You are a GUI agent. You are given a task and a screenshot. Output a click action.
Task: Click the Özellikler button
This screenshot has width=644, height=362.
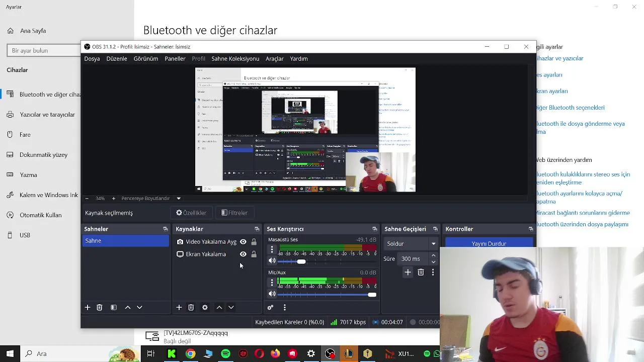click(x=191, y=213)
